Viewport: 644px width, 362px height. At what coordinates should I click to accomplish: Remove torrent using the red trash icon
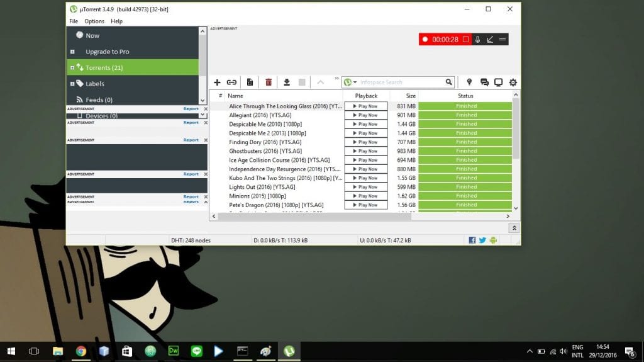[269, 82]
